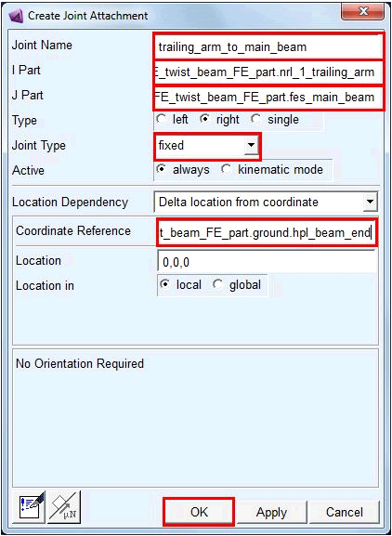This screenshot has width=392, height=536.
Task: Select the always active radio button
Action: pyautogui.click(x=161, y=170)
